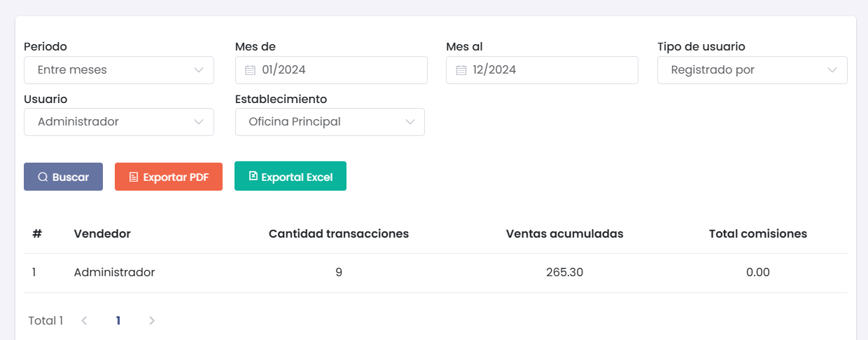Open the Periodo dropdown showing Entre meses
Image resolution: width=868 pixels, height=340 pixels.
pyautogui.click(x=119, y=70)
